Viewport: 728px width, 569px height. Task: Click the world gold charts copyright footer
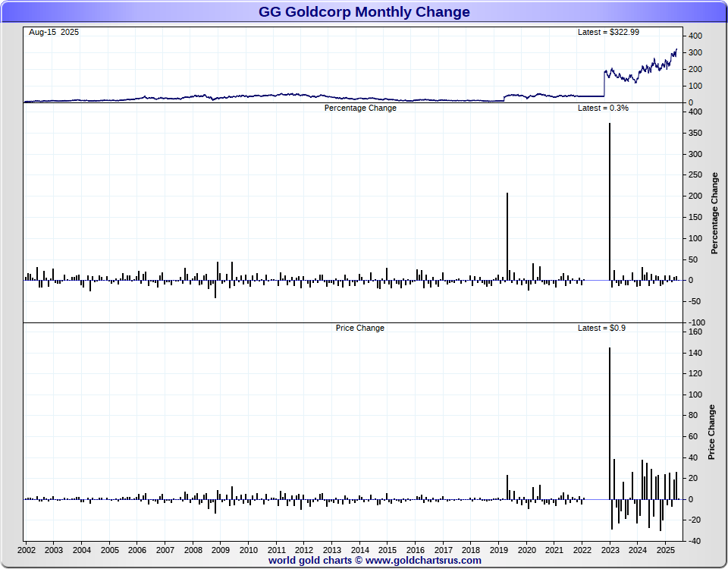[x=375, y=560]
